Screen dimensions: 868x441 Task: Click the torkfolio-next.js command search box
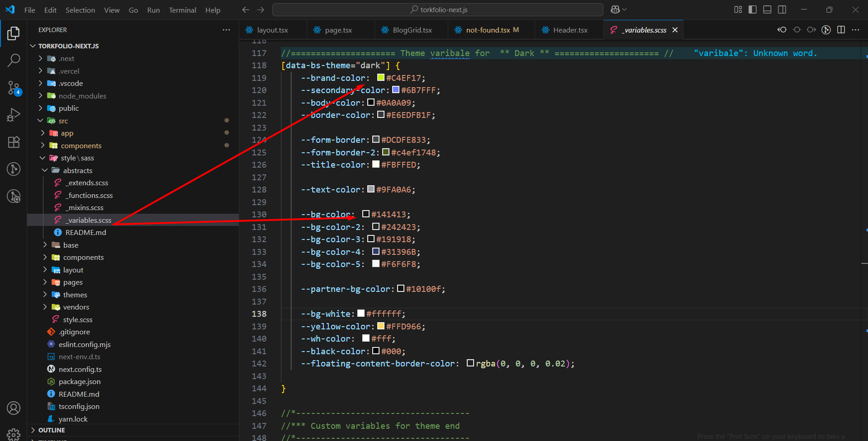pos(438,9)
